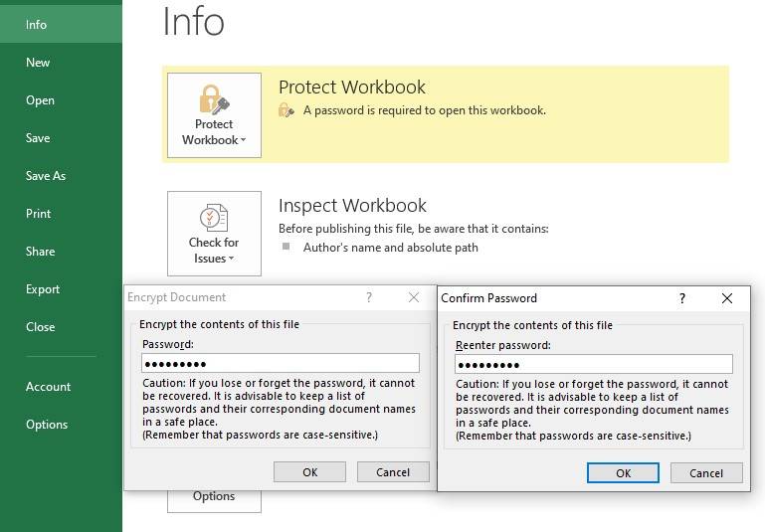Close the Encrypt Document dialog
The image size is (765, 532).
click(414, 297)
